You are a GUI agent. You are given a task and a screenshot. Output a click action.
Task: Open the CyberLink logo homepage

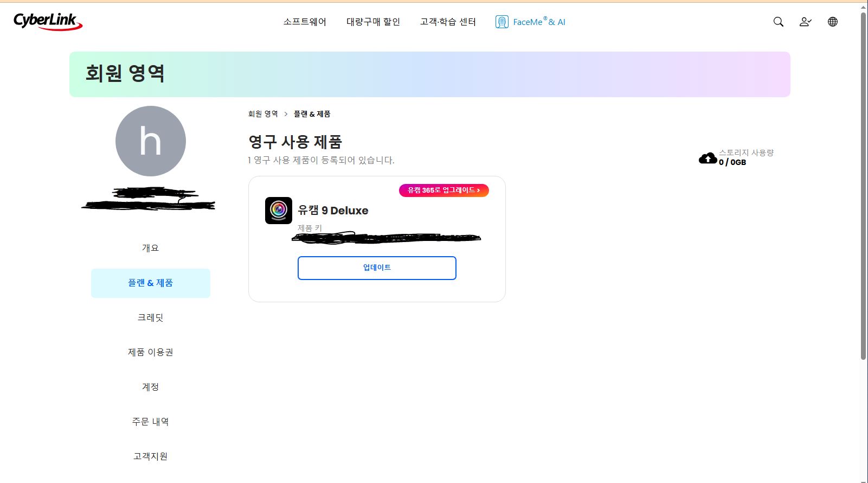(x=48, y=22)
